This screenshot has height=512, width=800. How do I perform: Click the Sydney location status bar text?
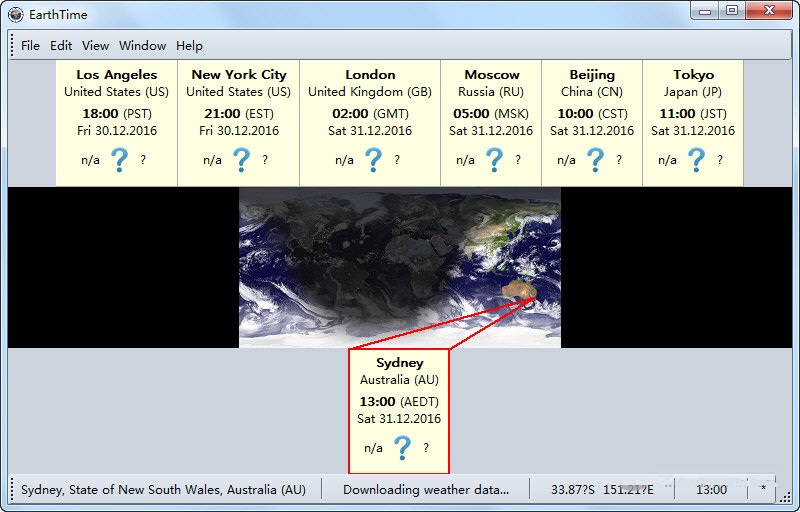tap(163, 490)
